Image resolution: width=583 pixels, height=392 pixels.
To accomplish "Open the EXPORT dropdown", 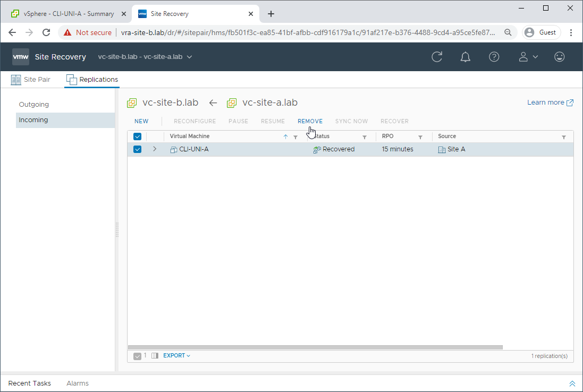I will click(x=176, y=355).
